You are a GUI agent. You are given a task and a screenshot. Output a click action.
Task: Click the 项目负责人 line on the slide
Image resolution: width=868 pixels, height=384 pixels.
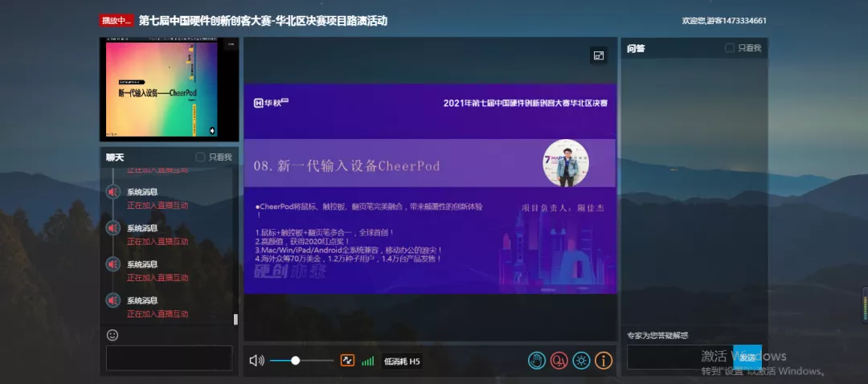(563, 209)
